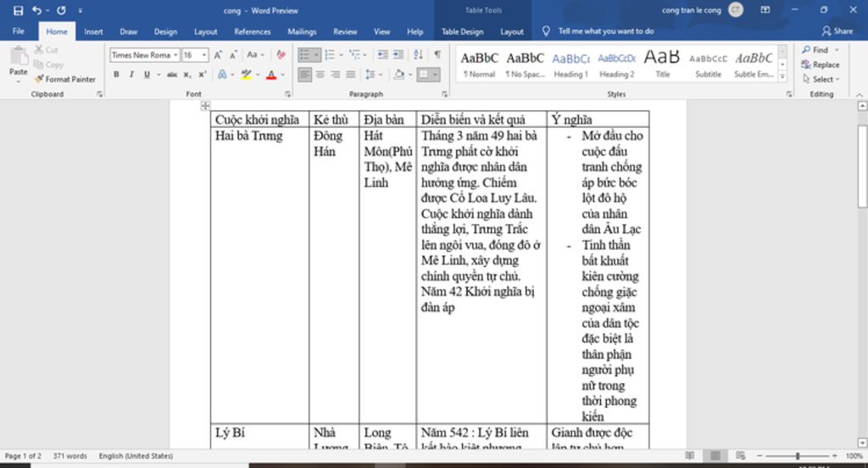Decrease font size with the shrink font icon
The image size is (868, 468).
pyautogui.click(x=233, y=55)
